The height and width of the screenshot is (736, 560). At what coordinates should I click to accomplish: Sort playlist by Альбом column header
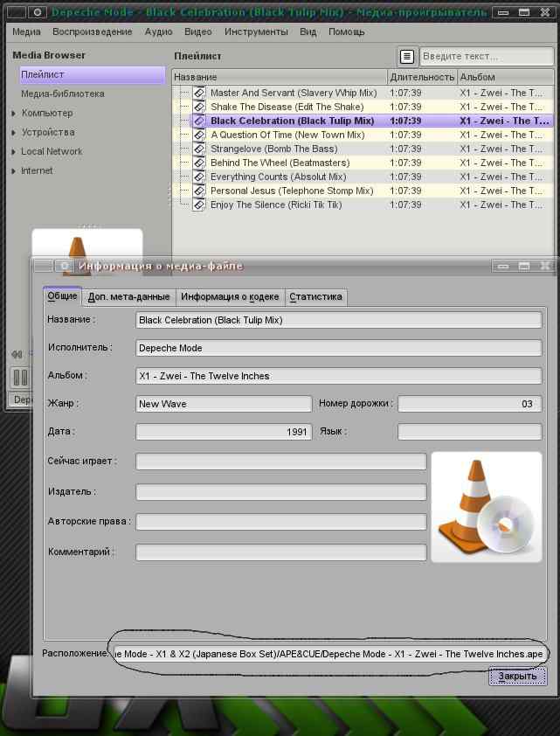tap(506, 77)
